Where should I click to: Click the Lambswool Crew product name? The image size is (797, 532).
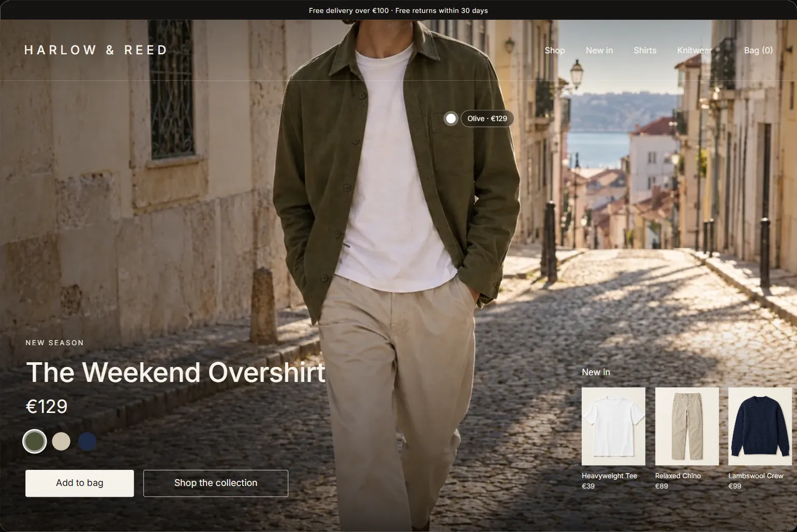coord(756,476)
